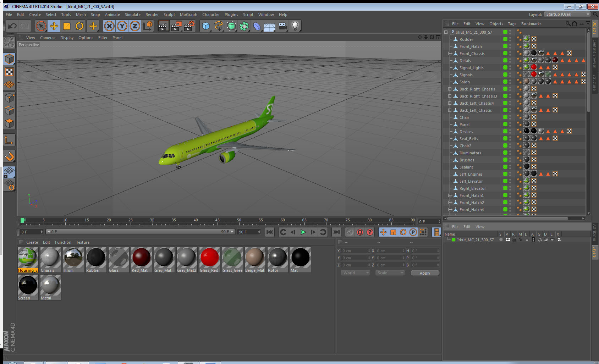Render the active view
This screenshot has width=599, height=364.
tap(163, 26)
